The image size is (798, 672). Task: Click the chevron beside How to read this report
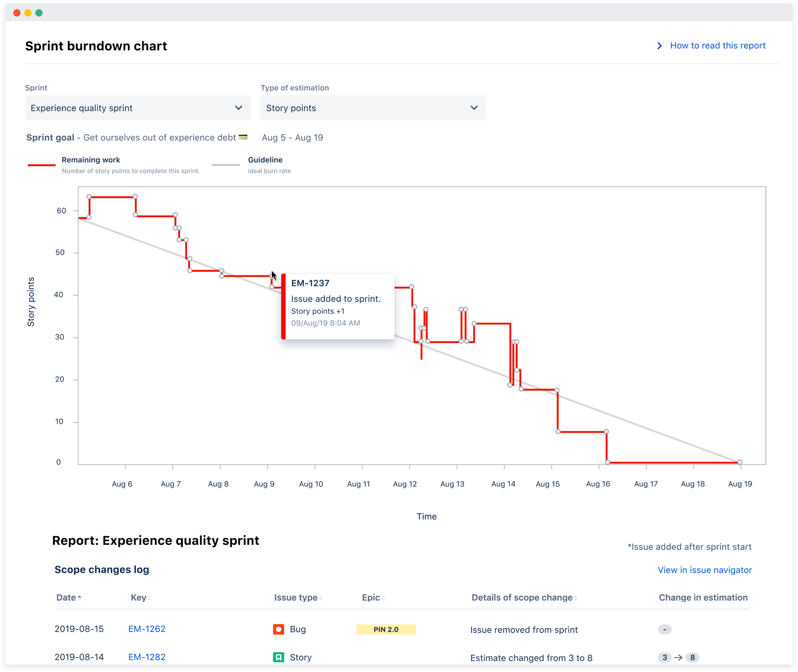coord(659,45)
